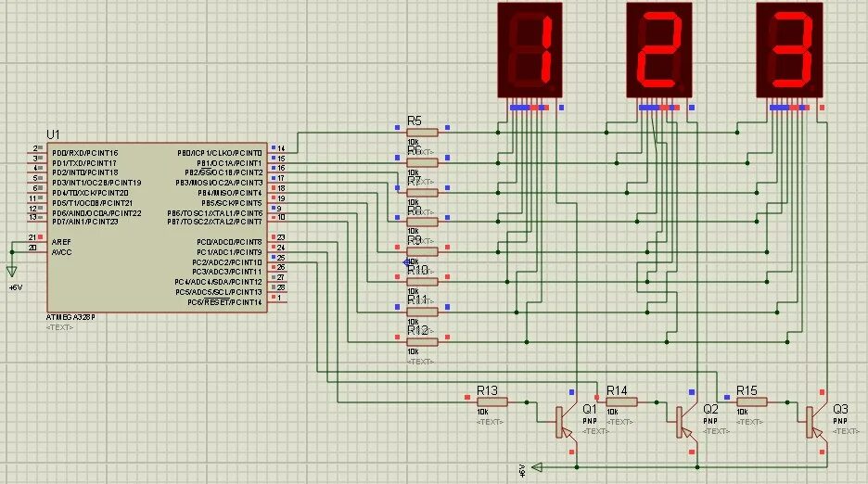
Task: Click the <TEXT> placeholder under R13
Action: point(490,422)
